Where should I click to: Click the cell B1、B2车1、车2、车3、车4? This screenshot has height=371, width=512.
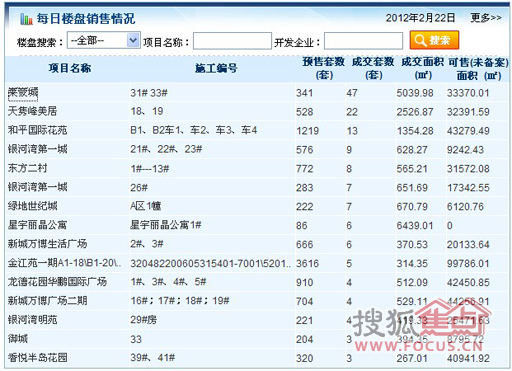(x=194, y=130)
